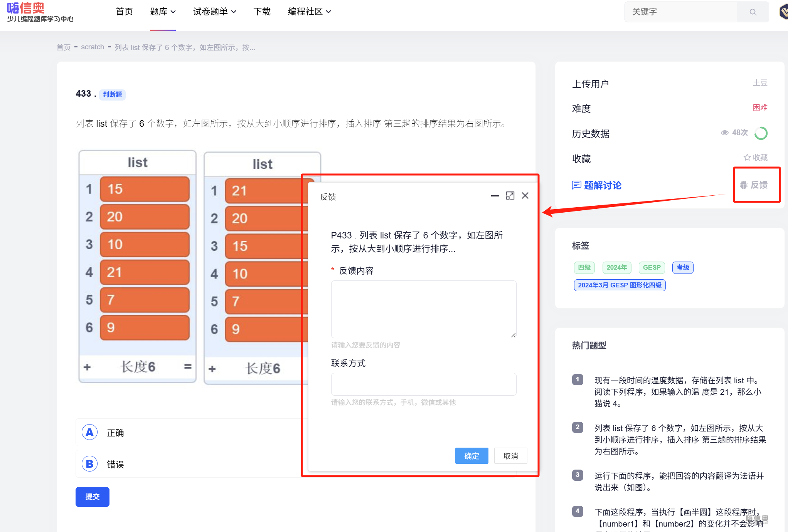Click the 确定 button in dialog
The height and width of the screenshot is (532, 788).
click(472, 456)
